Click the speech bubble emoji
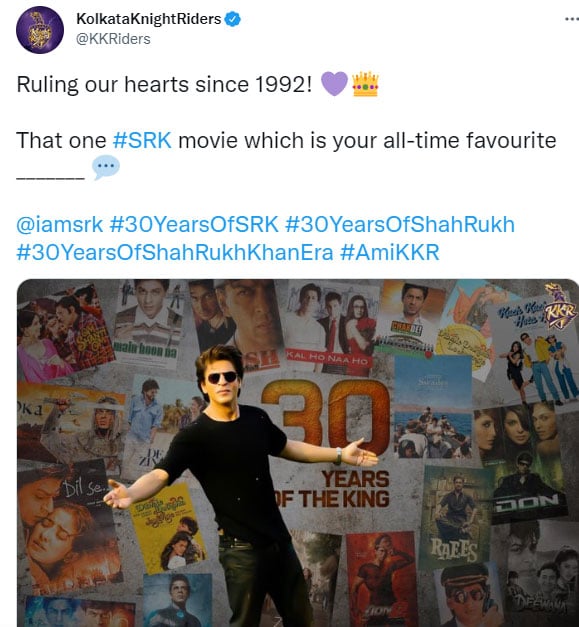 [106, 167]
